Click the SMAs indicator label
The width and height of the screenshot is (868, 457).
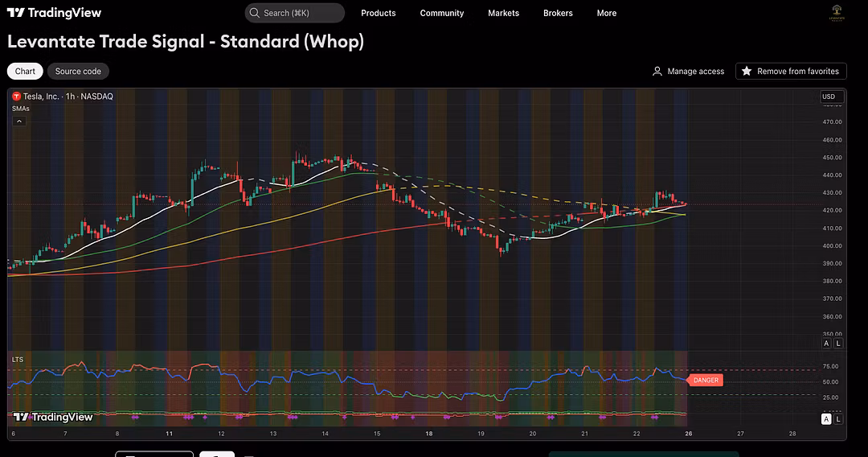20,109
